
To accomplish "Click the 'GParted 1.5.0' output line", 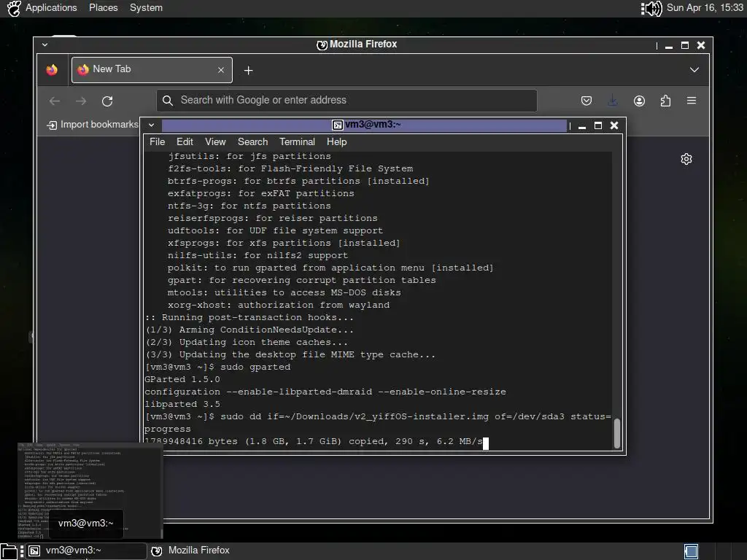I will point(182,379).
